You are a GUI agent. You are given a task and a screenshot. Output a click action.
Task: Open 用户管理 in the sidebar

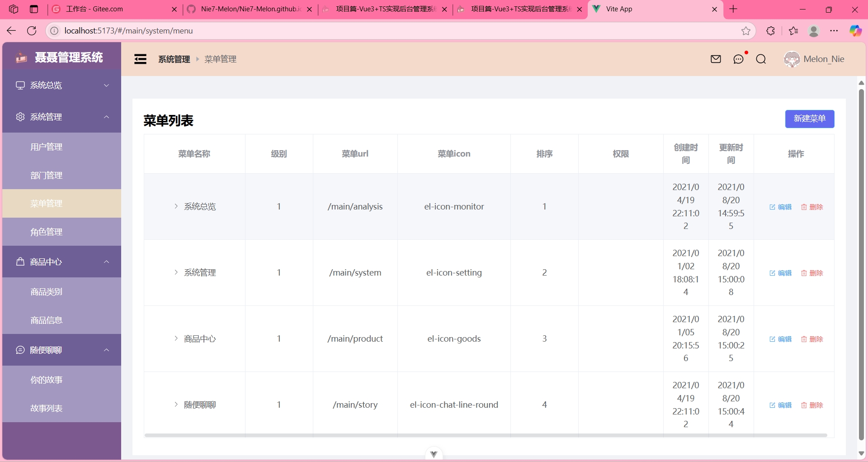tap(61, 147)
